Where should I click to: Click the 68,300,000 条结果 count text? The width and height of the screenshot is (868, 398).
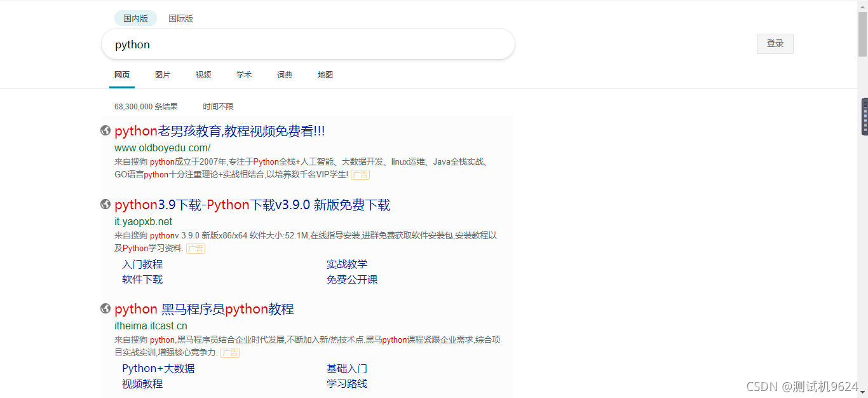pos(146,106)
